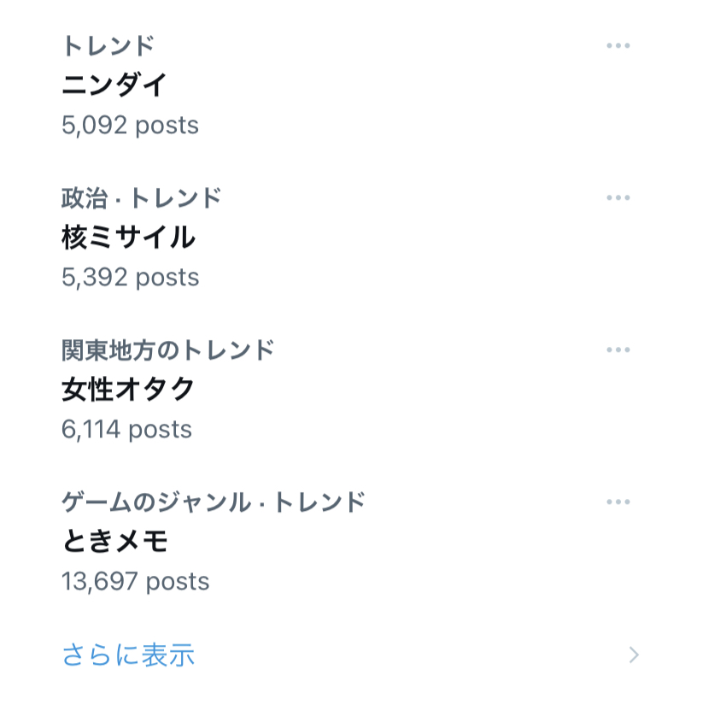726x728 pixels.
Task: Click the 5,392 posts count
Action: pos(130,278)
